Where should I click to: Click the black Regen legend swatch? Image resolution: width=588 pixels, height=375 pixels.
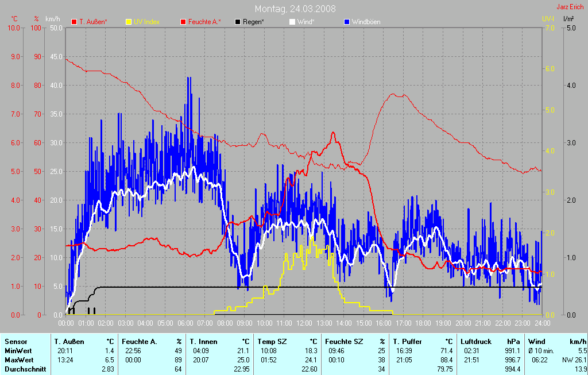(238, 22)
